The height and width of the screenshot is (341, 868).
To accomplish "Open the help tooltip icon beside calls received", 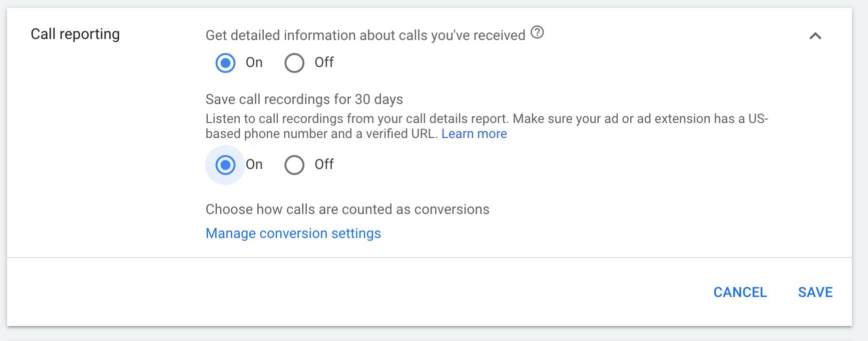I will tap(537, 32).
